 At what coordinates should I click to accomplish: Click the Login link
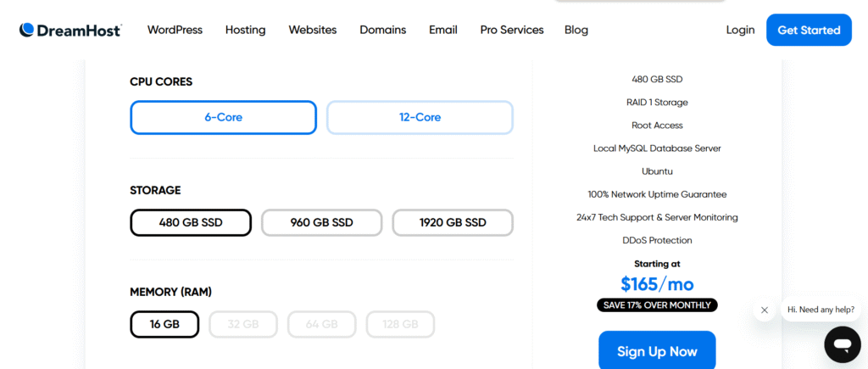click(x=740, y=30)
